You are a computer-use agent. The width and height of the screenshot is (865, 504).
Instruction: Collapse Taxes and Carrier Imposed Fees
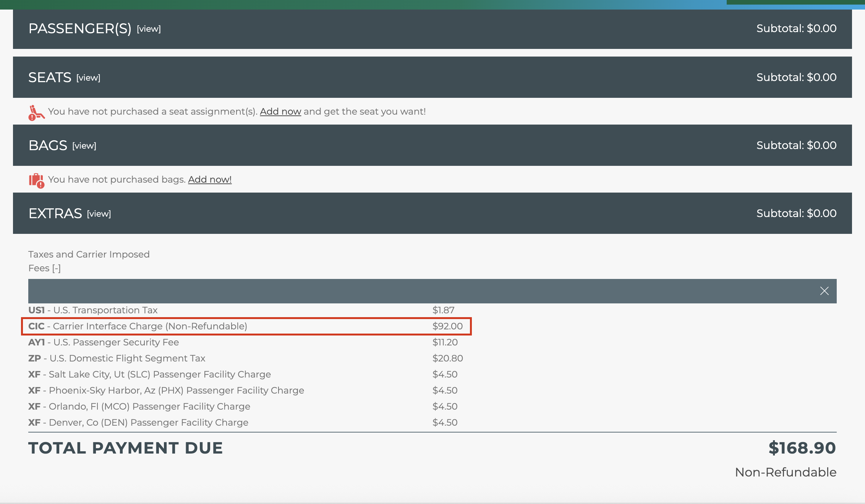tap(56, 268)
